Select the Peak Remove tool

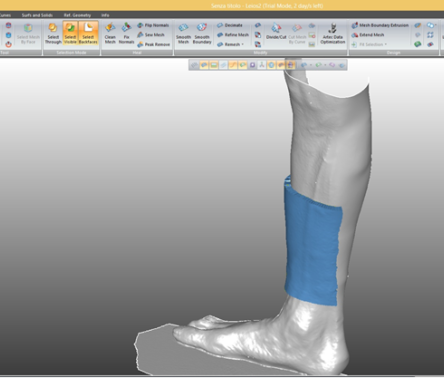[153, 44]
